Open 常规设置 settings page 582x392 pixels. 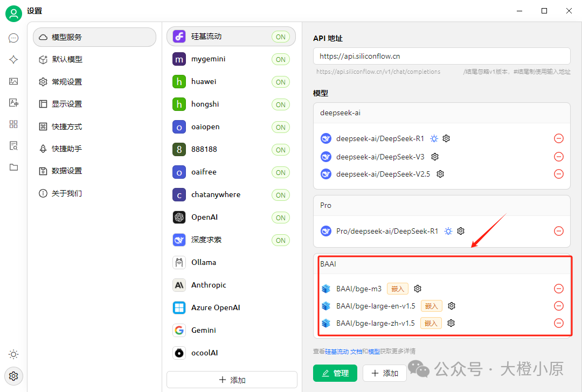point(95,82)
